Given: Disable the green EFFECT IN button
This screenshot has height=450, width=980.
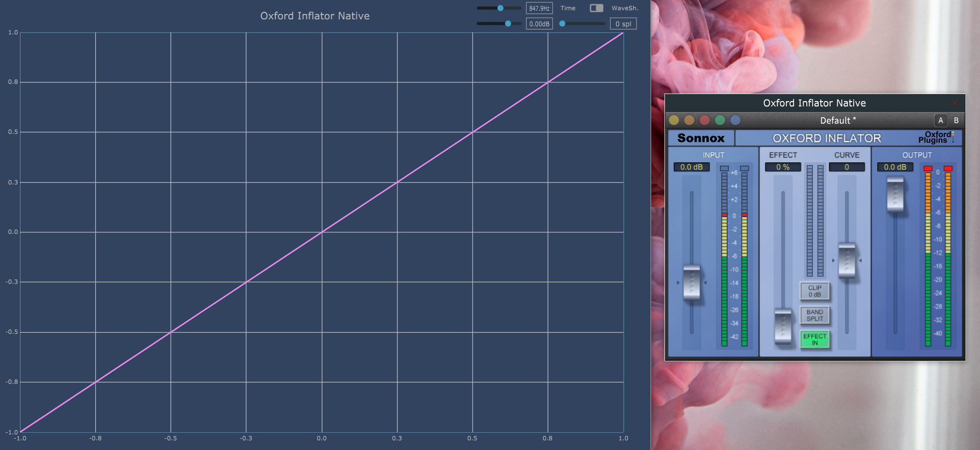Looking at the screenshot, I should [x=815, y=339].
